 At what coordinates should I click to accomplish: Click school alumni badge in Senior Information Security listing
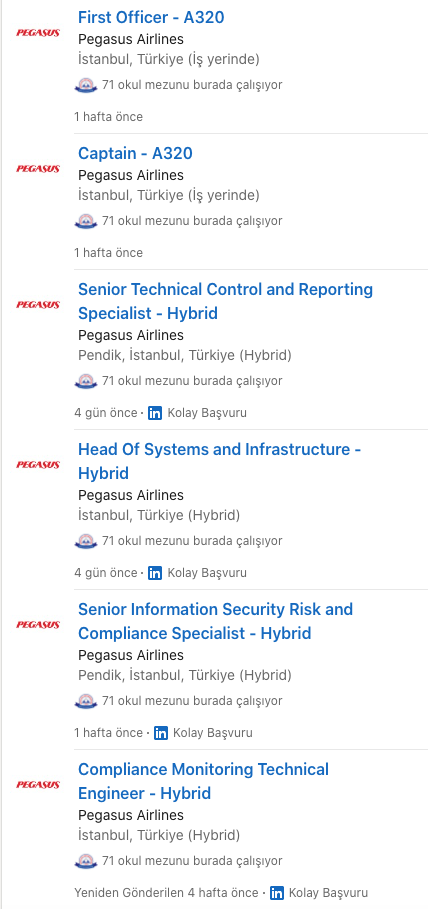coord(86,701)
